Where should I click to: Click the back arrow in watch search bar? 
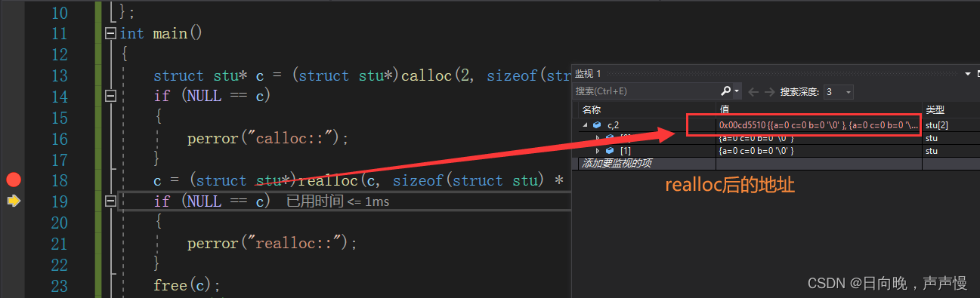[753, 91]
